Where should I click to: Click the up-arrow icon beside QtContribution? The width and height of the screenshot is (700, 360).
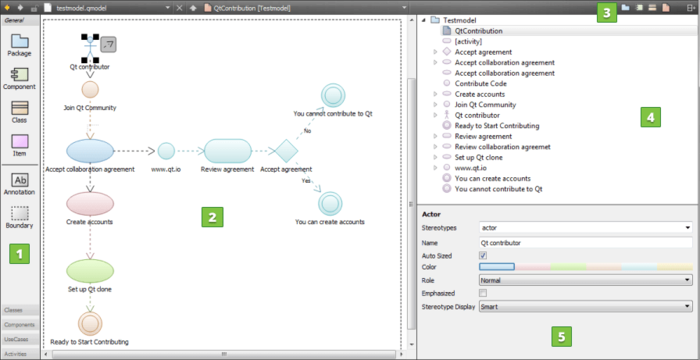click(x=193, y=8)
